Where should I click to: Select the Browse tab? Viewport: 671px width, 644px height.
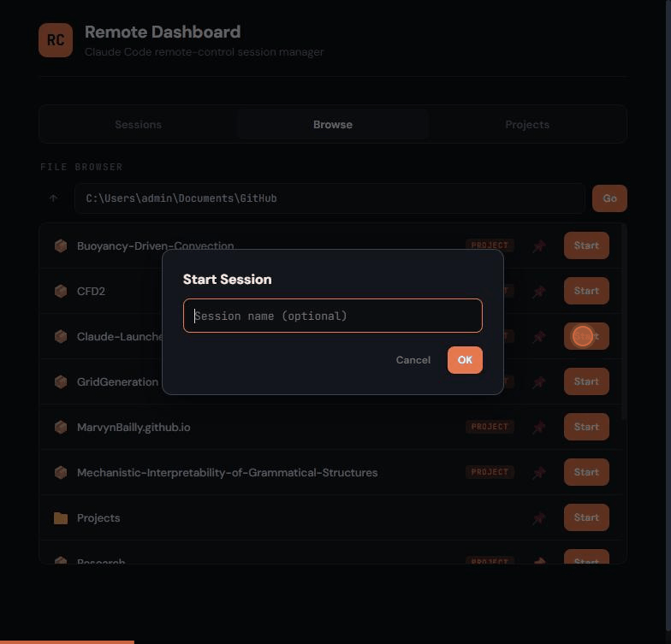[332, 125]
